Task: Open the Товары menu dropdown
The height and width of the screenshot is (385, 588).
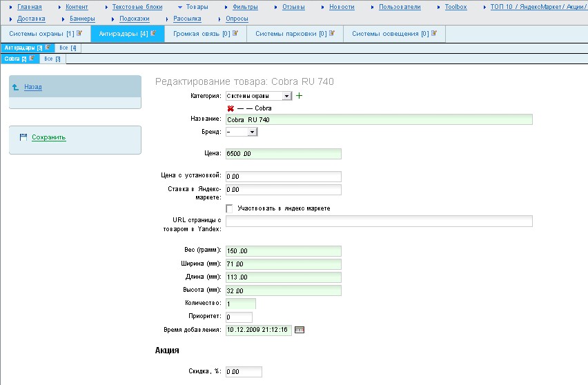Action: (x=197, y=7)
